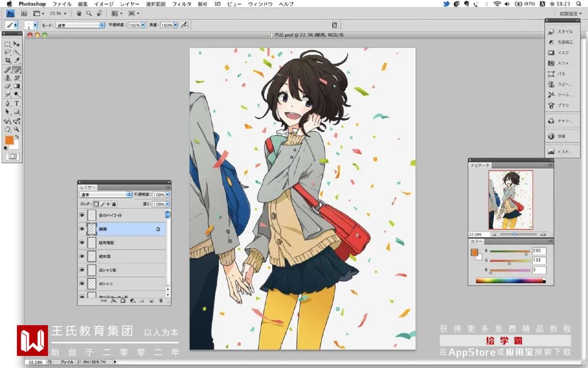Open the スタイル panel
The width and height of the screenshot is (588, 368).
[x=561, y=32]
